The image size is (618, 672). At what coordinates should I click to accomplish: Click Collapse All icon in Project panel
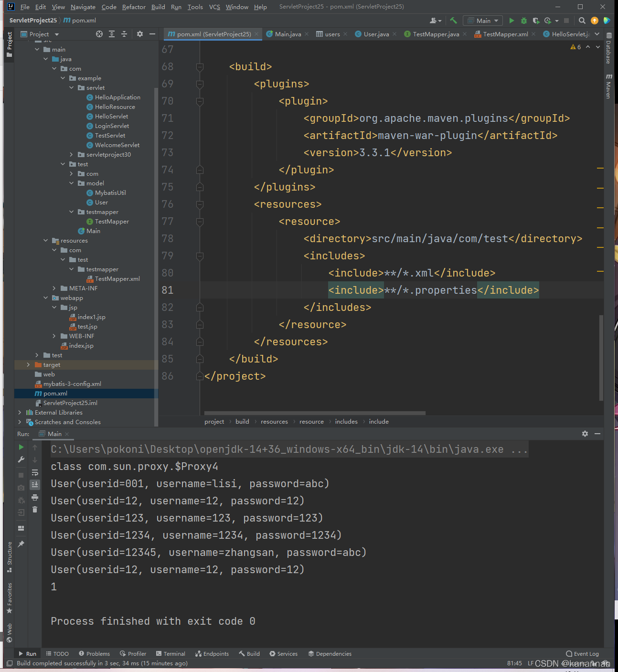point(124,34)
